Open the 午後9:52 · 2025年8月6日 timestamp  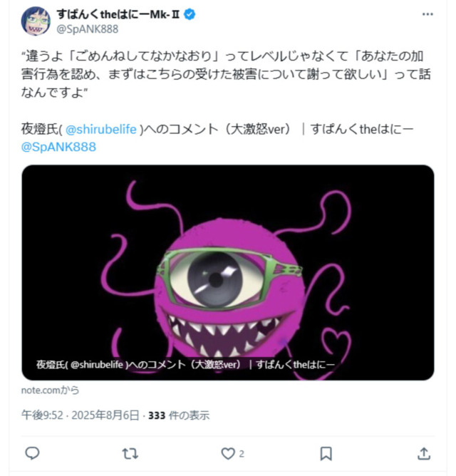click(x=80, y=415)
